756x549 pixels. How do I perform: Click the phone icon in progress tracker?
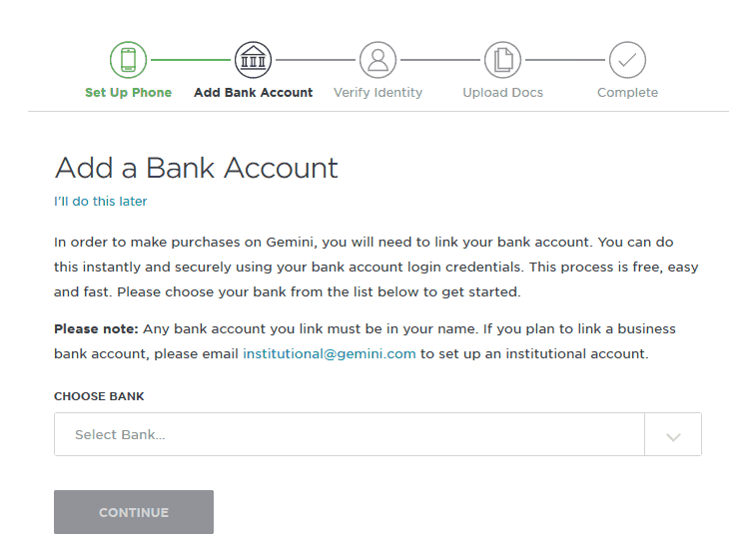point(128,60)
